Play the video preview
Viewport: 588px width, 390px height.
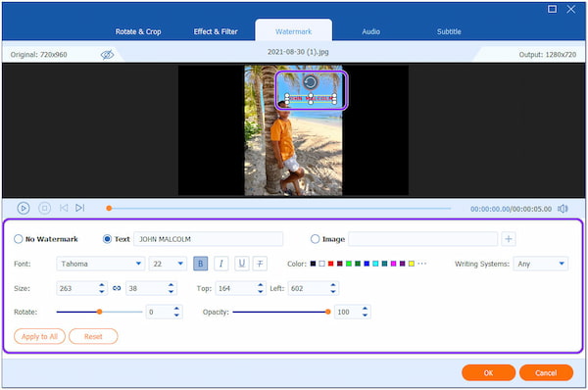coord(24,208)
